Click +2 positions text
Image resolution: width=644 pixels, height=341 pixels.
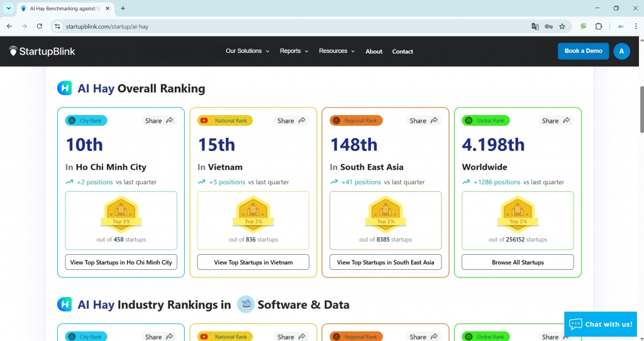pos(95,182)
